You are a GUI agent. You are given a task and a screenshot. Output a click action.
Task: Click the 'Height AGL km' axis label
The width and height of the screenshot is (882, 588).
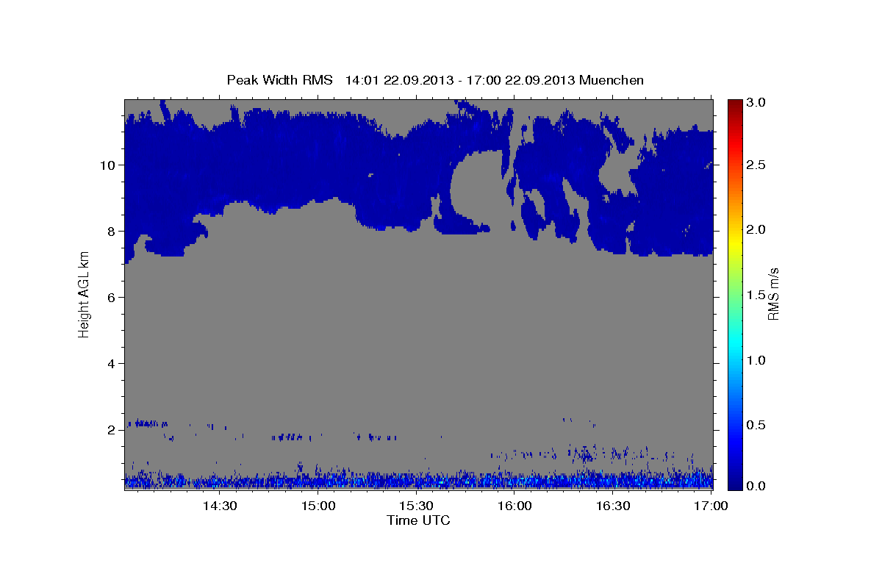tap(84, 294)
